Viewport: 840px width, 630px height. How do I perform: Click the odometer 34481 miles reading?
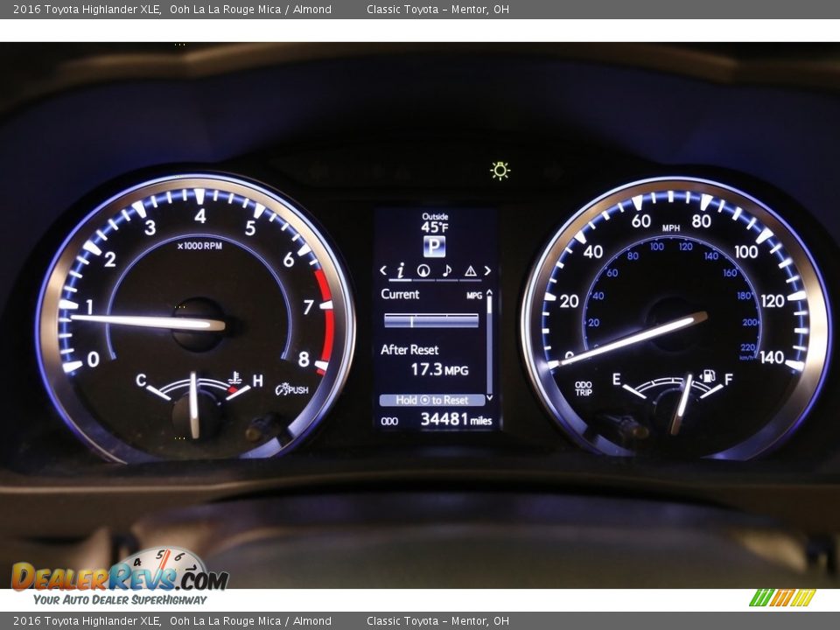click(455, 420)
